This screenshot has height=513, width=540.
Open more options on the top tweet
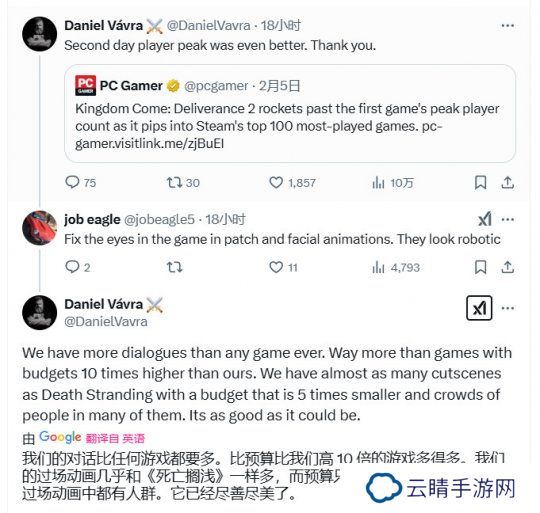(508, 25)
